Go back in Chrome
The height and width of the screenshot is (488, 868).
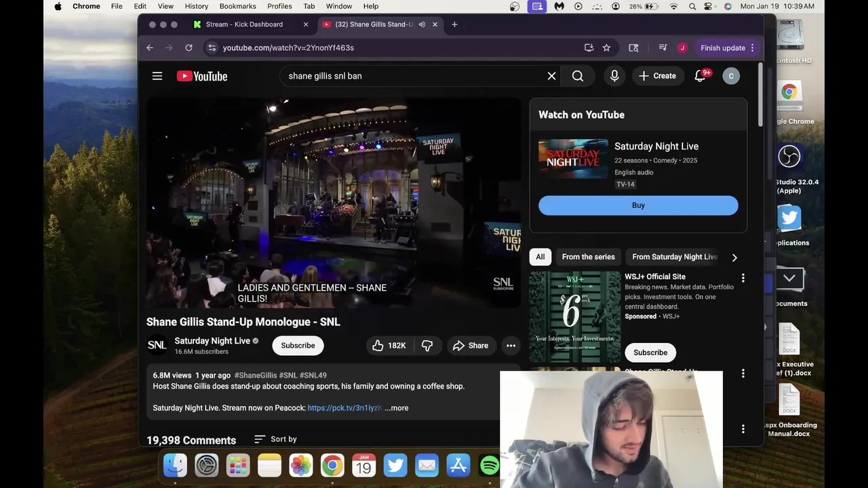click(x=150, y=47)
